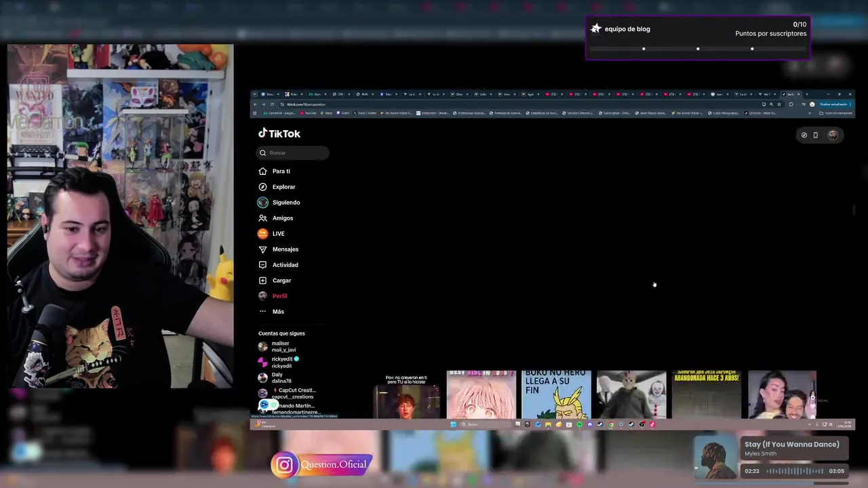Click the Chrome profile avatar

pos(812,104)
